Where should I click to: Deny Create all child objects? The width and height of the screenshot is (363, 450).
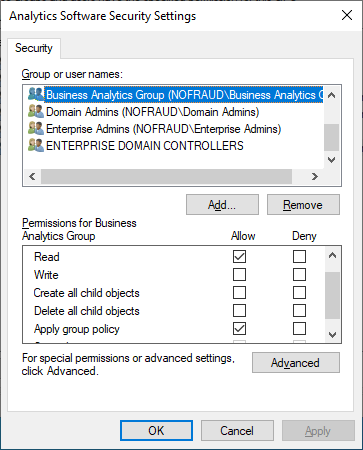pos(299,293)
